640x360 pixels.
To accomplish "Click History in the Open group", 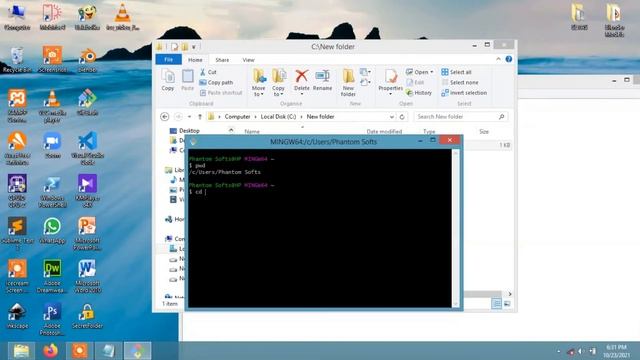I will click(419, 93).
